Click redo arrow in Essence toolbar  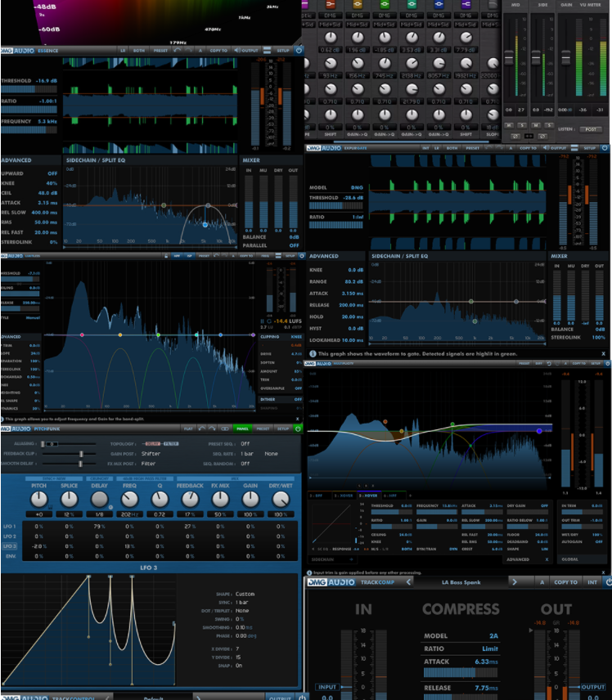point(188,51)
